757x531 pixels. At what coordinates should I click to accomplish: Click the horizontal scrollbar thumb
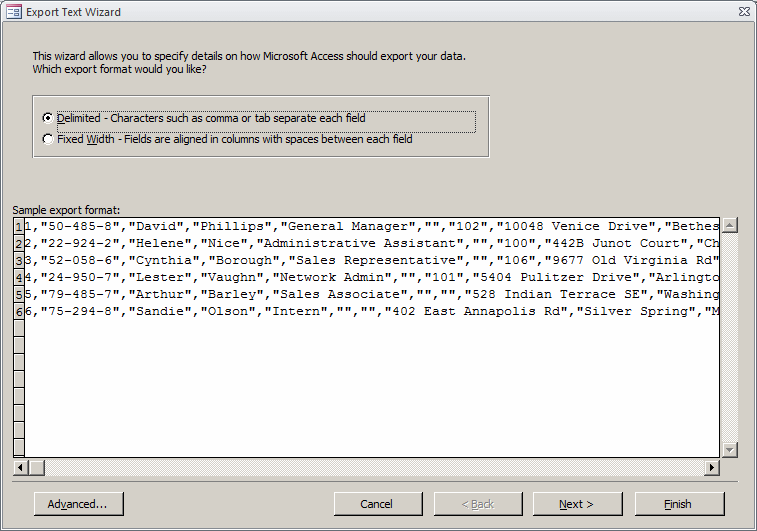[x=37, y=467]
